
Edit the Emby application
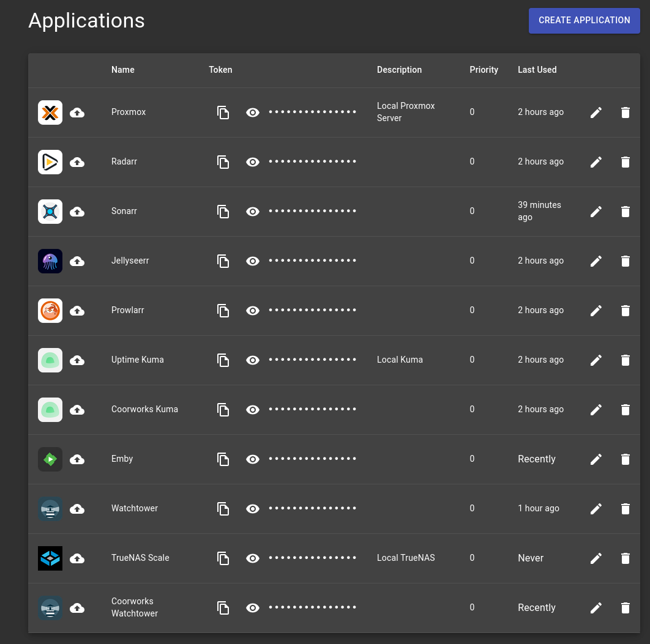click(x=596, y=459)
